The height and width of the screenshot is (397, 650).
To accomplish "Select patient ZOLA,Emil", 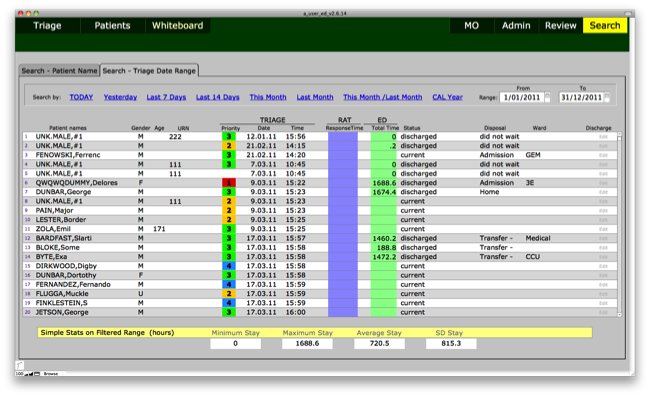I will (x=53, y=229).
